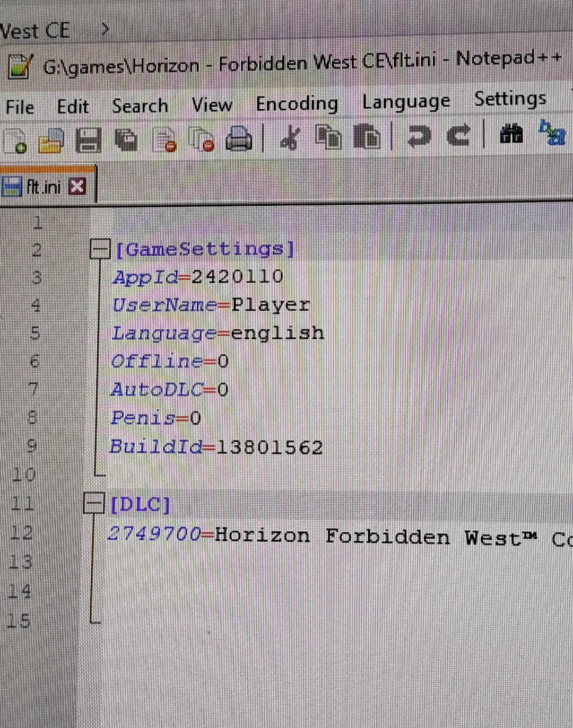The image size is (573, 728).
Task: Click the Close All documents icon
Action: (202, 140)
